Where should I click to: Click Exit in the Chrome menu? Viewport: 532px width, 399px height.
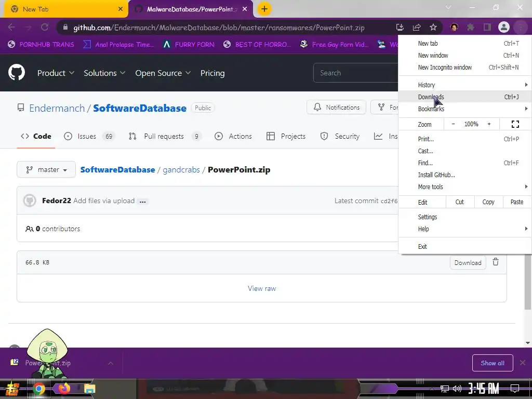tap(465, 246)
